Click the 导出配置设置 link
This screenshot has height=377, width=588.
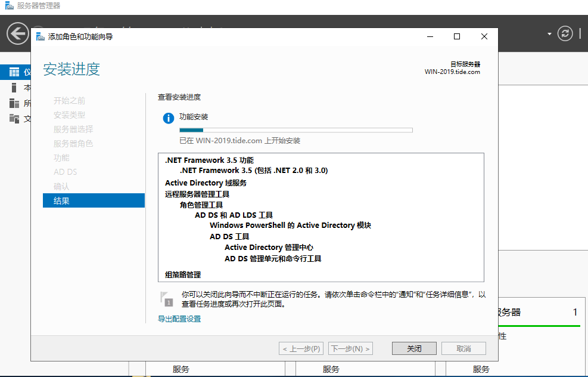179,319
